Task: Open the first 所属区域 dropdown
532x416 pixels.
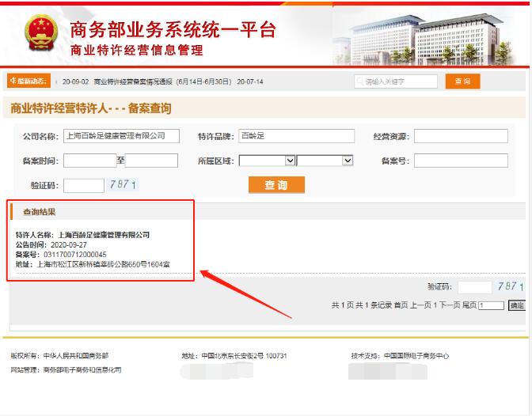Action: pos(268,161)
